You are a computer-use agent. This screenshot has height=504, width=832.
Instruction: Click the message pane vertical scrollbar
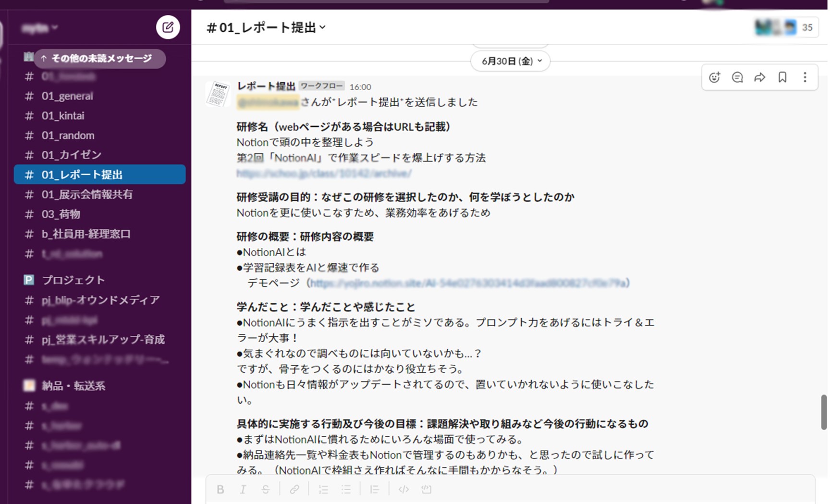pyautogui.click(x=823, y=412)
